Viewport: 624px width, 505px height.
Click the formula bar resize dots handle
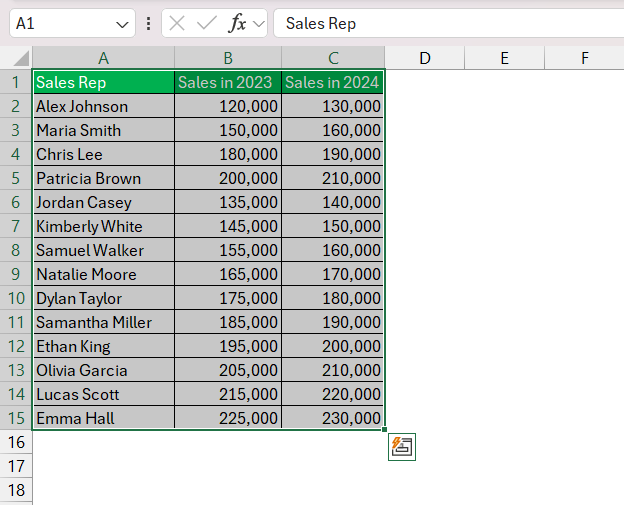coord(148,23)
